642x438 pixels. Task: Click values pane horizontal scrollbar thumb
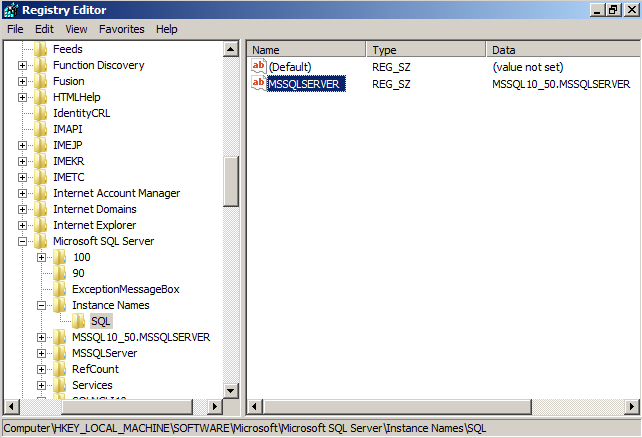(397, 407)
